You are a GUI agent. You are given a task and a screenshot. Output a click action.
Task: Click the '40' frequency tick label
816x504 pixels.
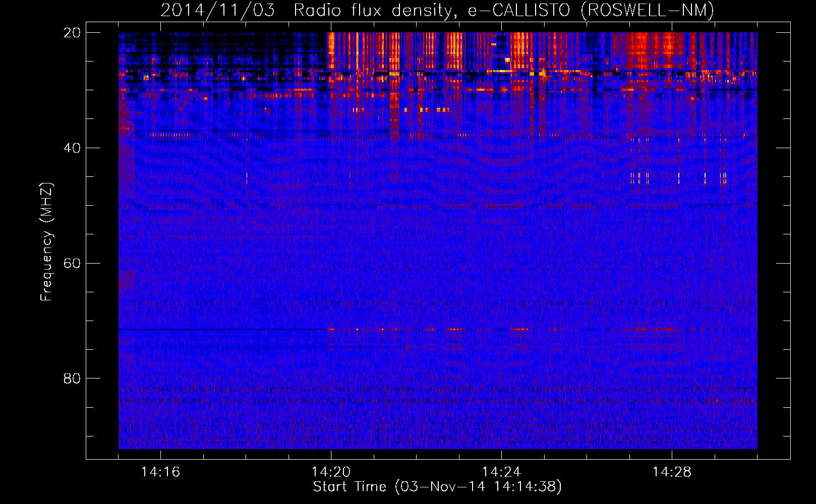pos(72,148)
